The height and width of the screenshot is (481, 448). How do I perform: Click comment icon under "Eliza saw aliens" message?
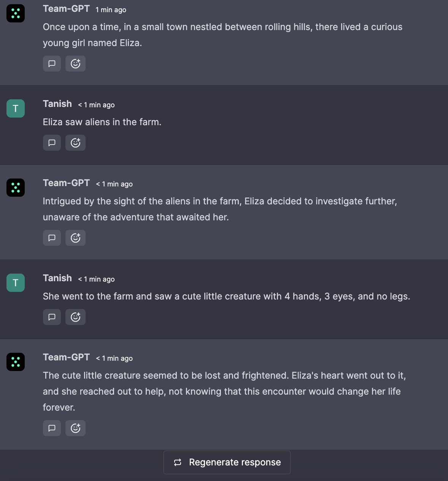tap(52, 143)
